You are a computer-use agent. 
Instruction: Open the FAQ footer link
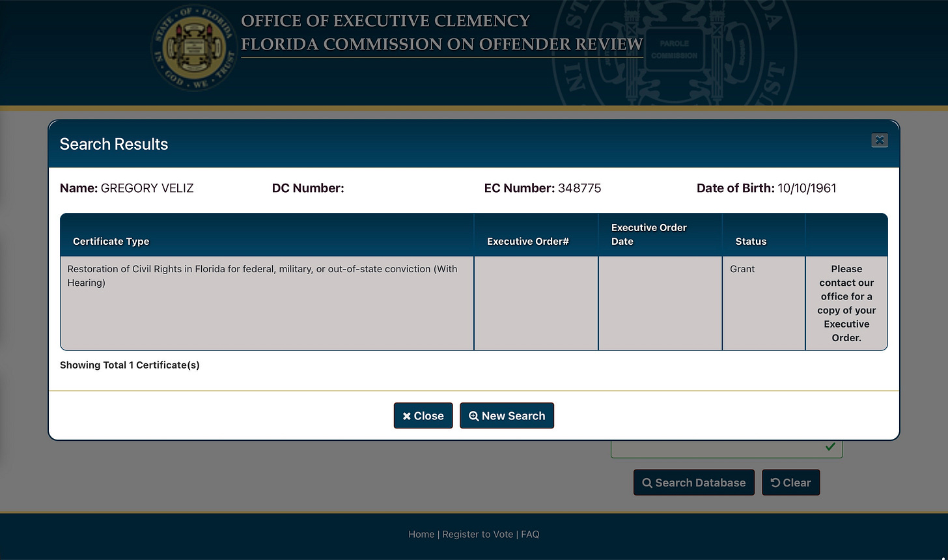pos(530,534)
